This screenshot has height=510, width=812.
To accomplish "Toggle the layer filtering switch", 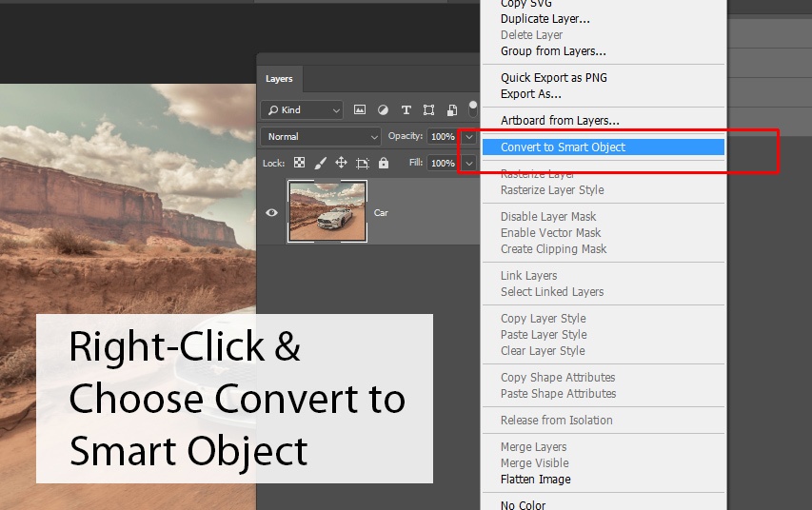I will (474, 110).
